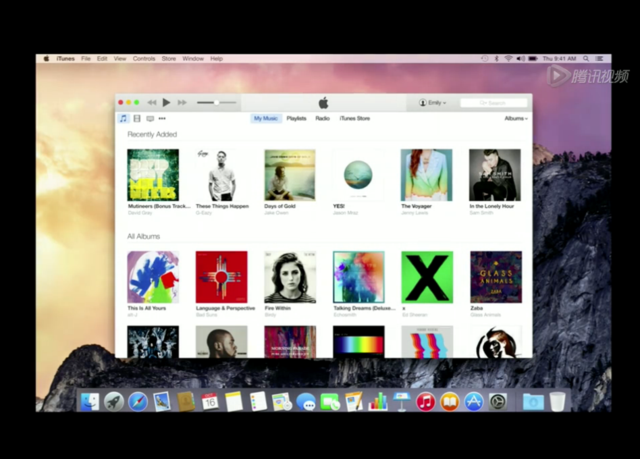640x459 pixels.
Task: Switch to the Movies library icon
Action: [x=136, y=118]
